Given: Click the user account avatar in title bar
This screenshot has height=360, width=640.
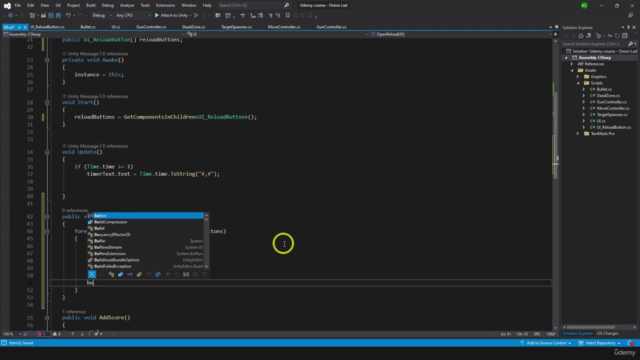Looking at the screenshot, I should pyautogui.click(x=584, y=5).
